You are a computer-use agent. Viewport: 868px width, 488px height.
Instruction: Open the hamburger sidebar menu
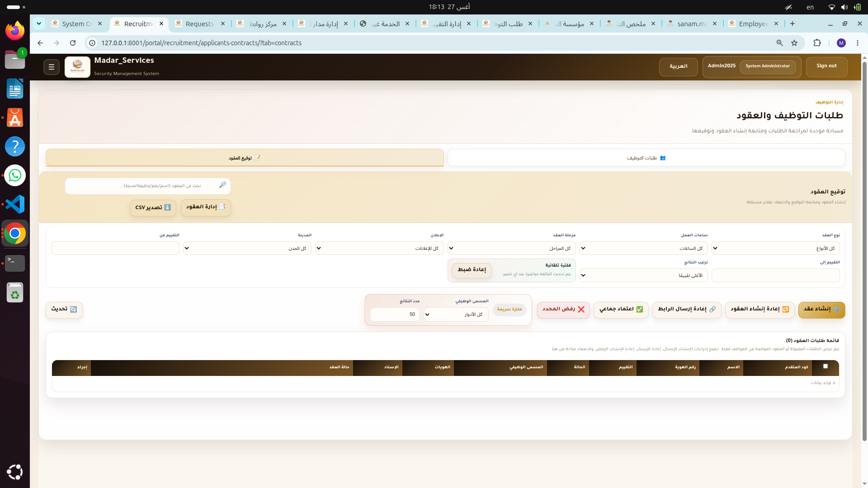(52, 67)
